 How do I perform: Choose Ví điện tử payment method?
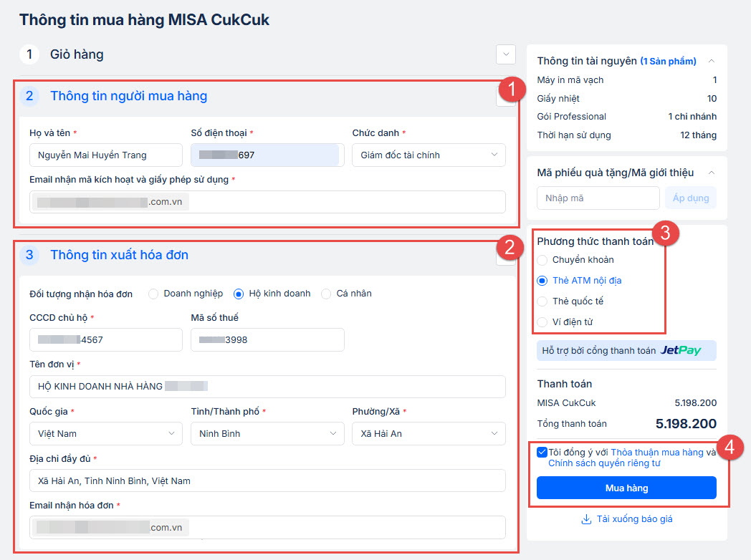click(542, 322)
